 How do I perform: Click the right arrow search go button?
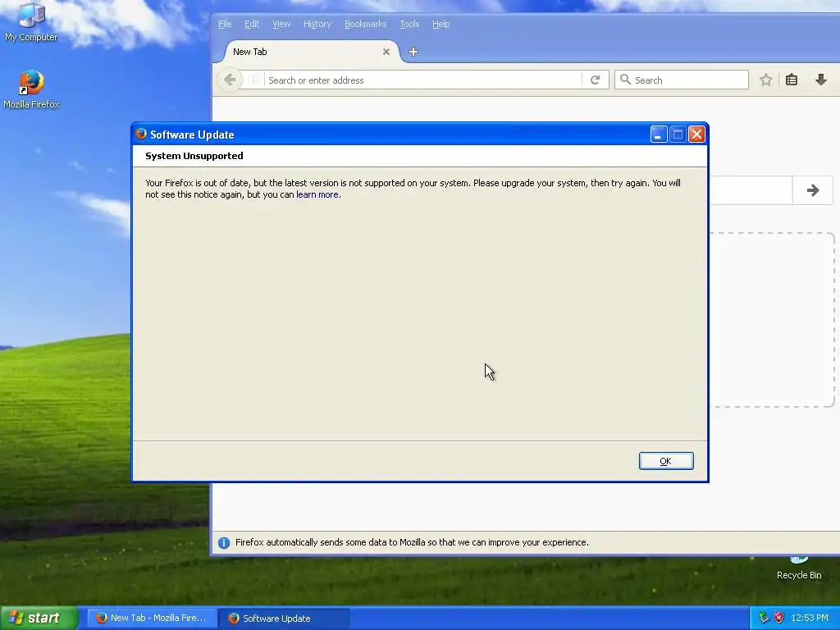click(x=813, y=190)
